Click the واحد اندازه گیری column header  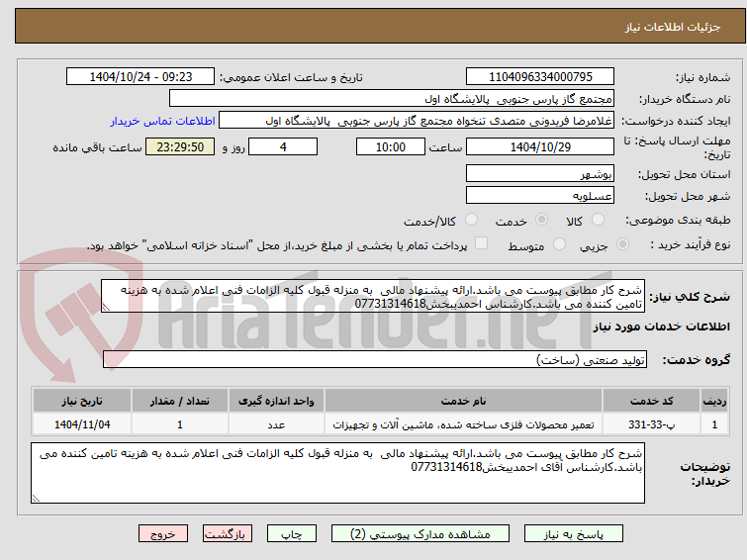tap(276, 401)
